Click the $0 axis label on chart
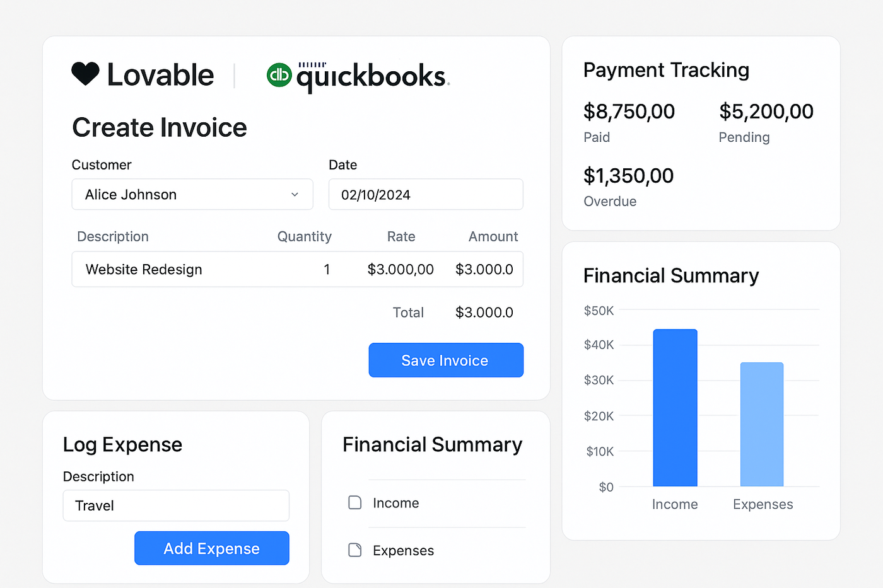 [x=606, y=487]
